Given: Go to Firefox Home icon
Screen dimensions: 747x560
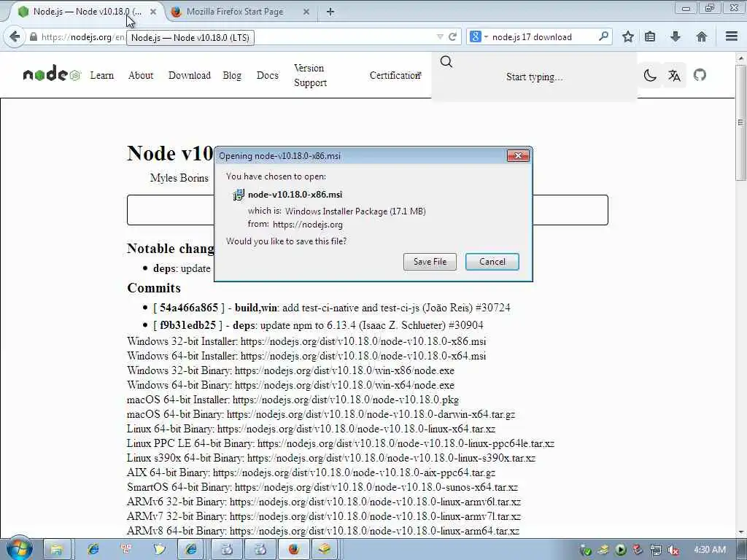Looking at the screenshot, I should click(x=701, y=36).
